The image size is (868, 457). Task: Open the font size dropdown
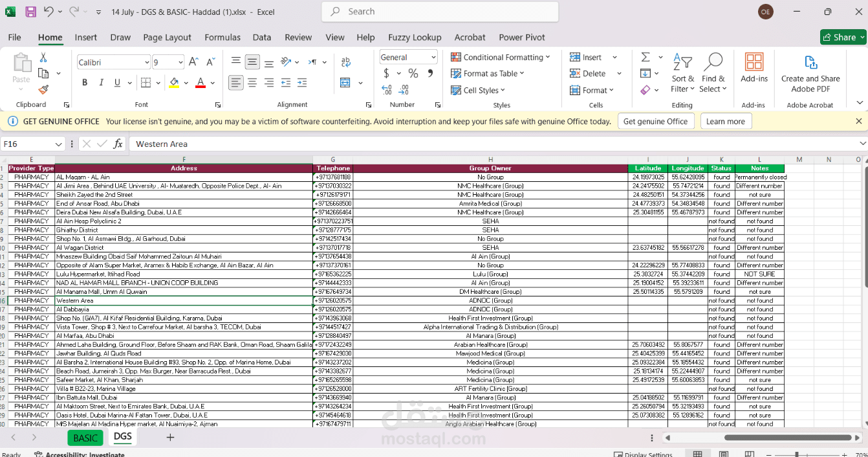180,62
